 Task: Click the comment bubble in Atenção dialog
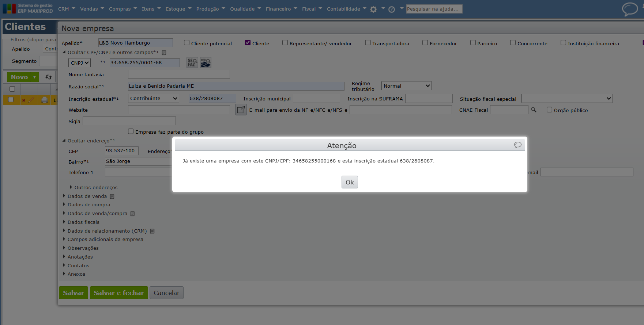coord(518,145)
